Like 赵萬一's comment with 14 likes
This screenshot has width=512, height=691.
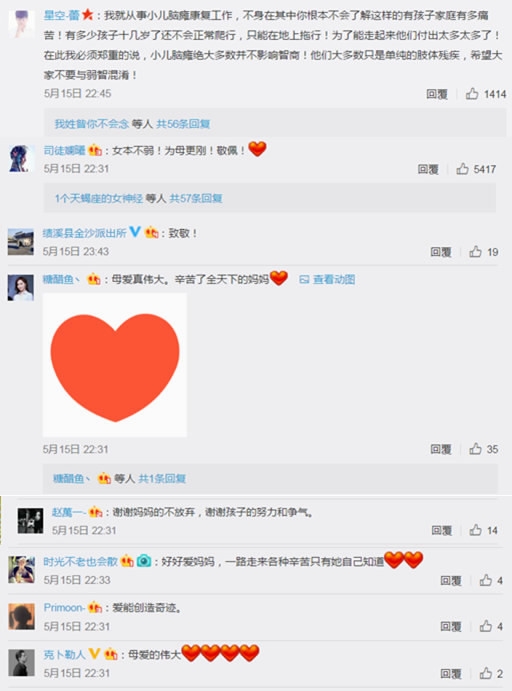pos(475,529)
